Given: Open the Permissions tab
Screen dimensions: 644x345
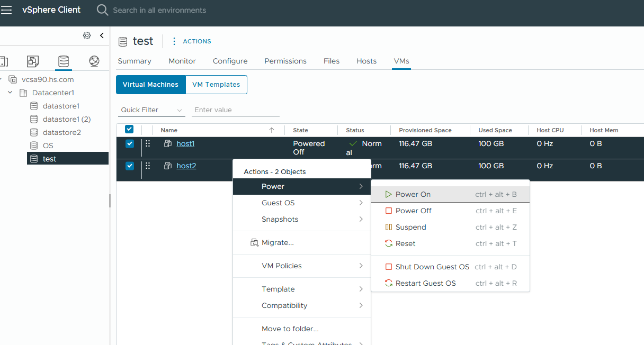Looking at the screenshot, I should (285, 61).
